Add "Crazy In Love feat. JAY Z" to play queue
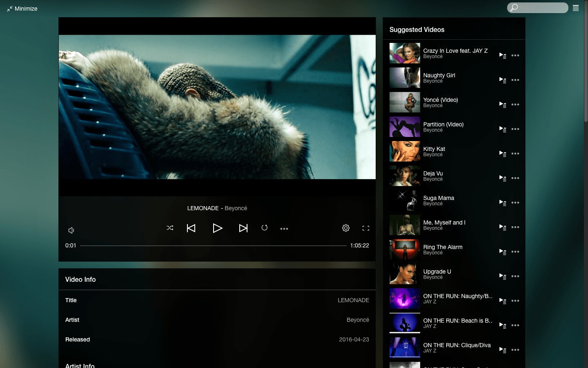The height and width of the screenshot is (368, 588). 502,55
